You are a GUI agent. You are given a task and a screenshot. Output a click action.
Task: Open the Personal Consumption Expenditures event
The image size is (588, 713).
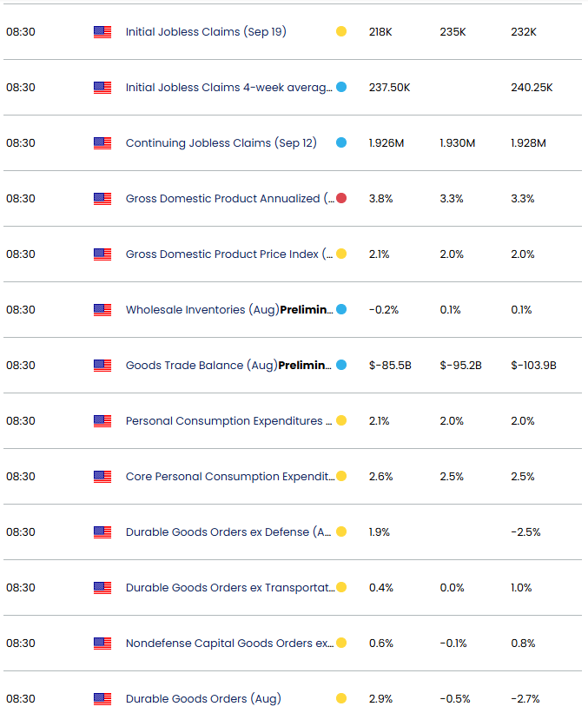click(228, 421)
